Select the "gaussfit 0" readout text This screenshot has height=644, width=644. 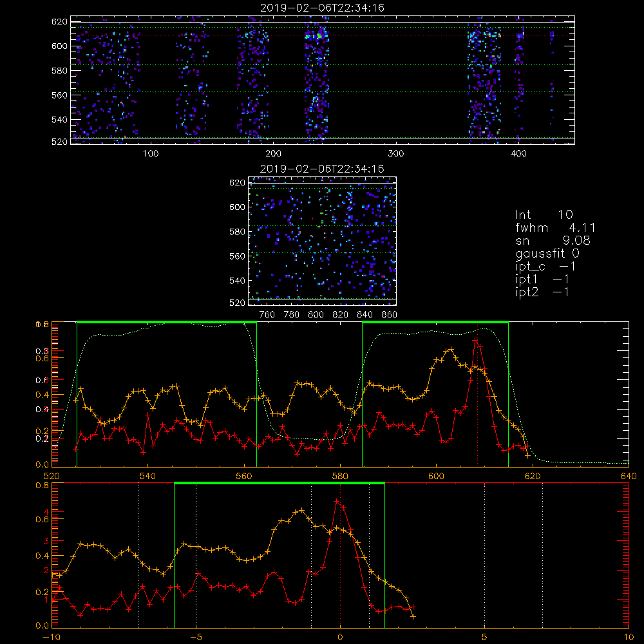click(547, 254)
